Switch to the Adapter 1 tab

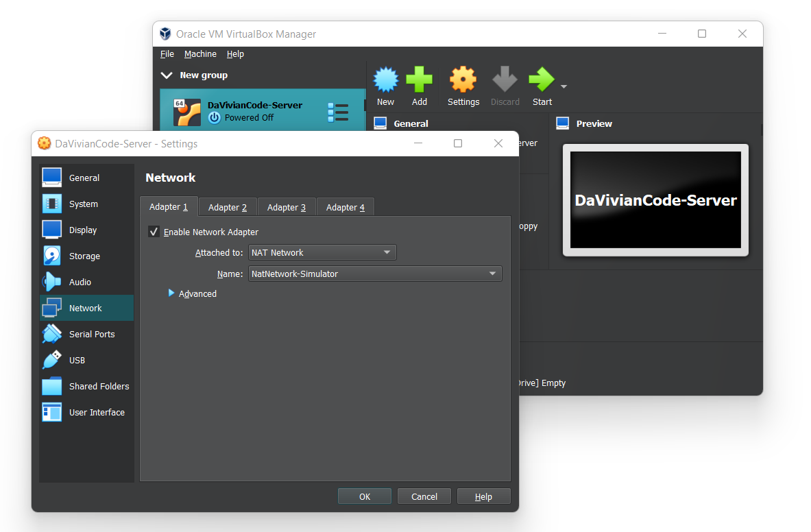coord(169,207)
